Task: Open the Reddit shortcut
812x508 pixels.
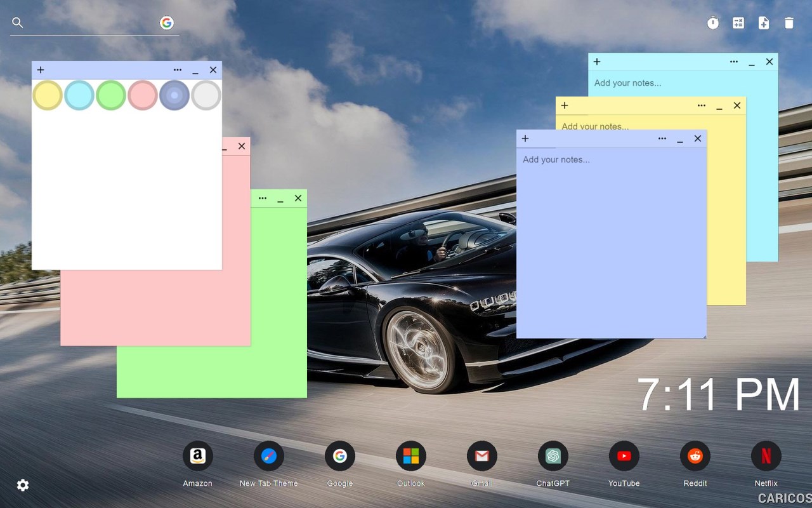Action: coord(695,456)
